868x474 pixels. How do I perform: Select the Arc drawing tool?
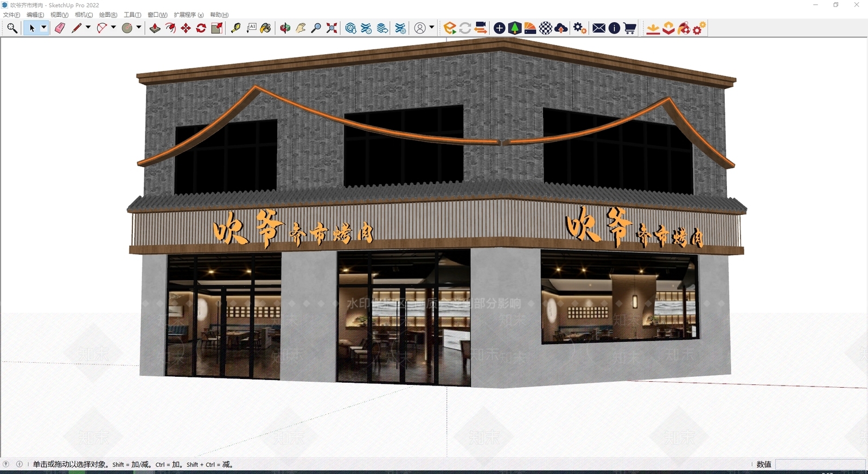coord(101,28)
